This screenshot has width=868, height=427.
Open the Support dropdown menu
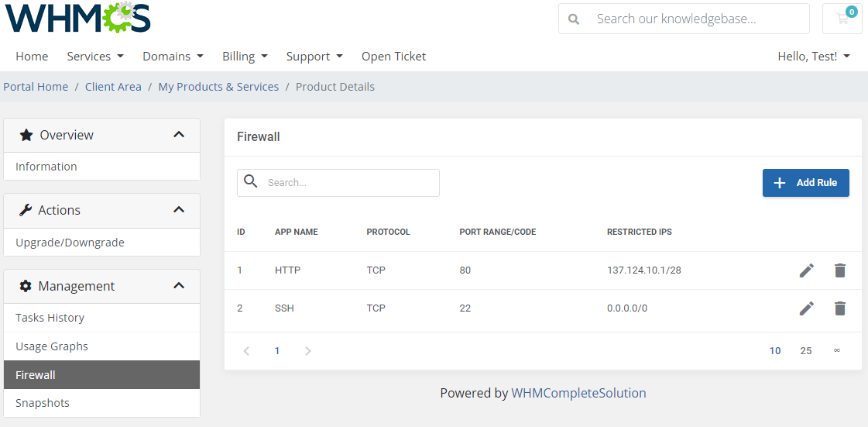click(314, 56)
